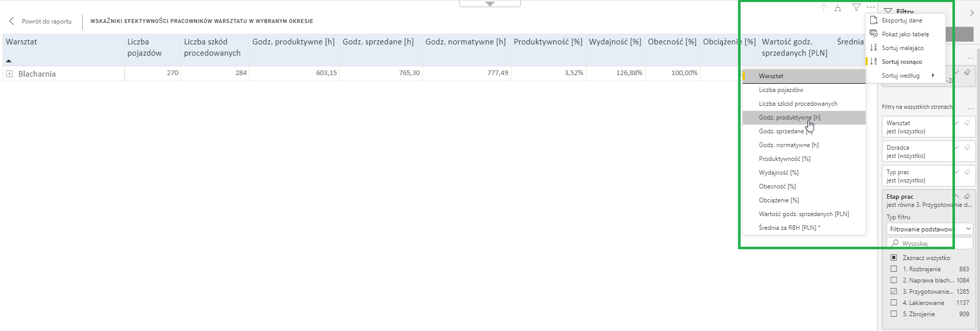Uncheck the 3. Przygotowanie checkbox

[894, 291]
